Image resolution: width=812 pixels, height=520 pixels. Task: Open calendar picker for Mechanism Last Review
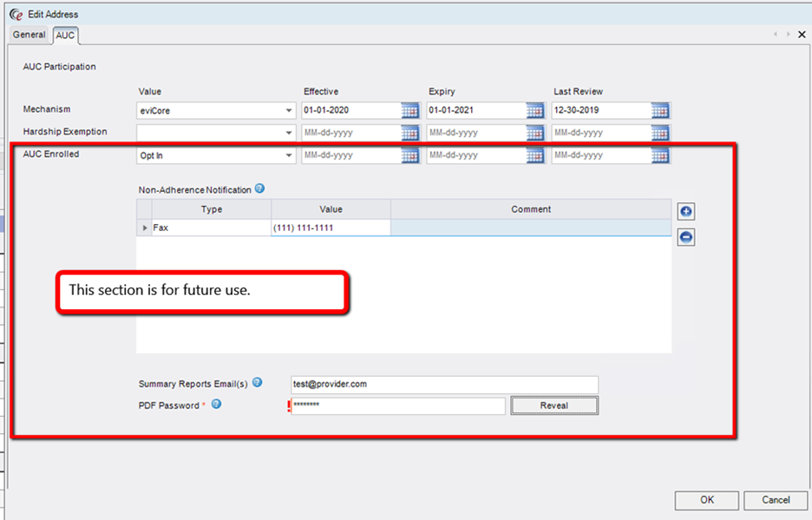(x=660, y=111)
